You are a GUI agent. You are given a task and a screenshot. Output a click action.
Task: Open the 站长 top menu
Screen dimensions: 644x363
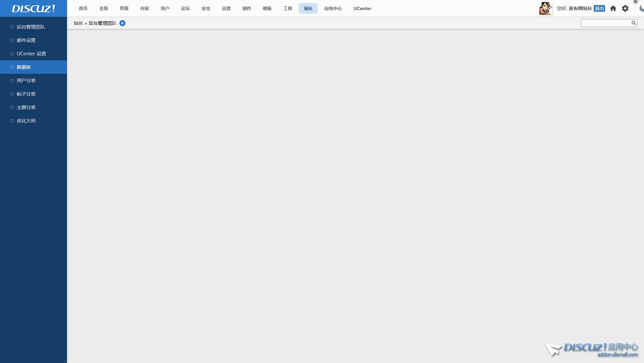(308, 8)
